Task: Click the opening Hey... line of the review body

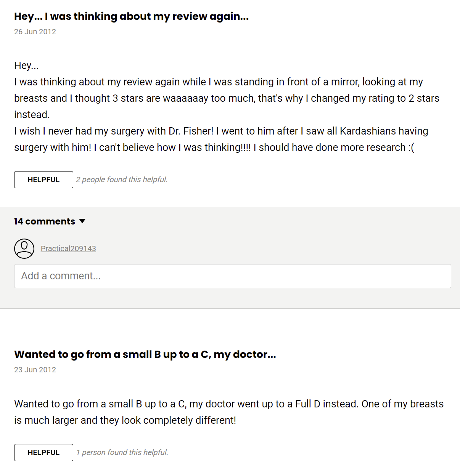Action: click(26, 66)
